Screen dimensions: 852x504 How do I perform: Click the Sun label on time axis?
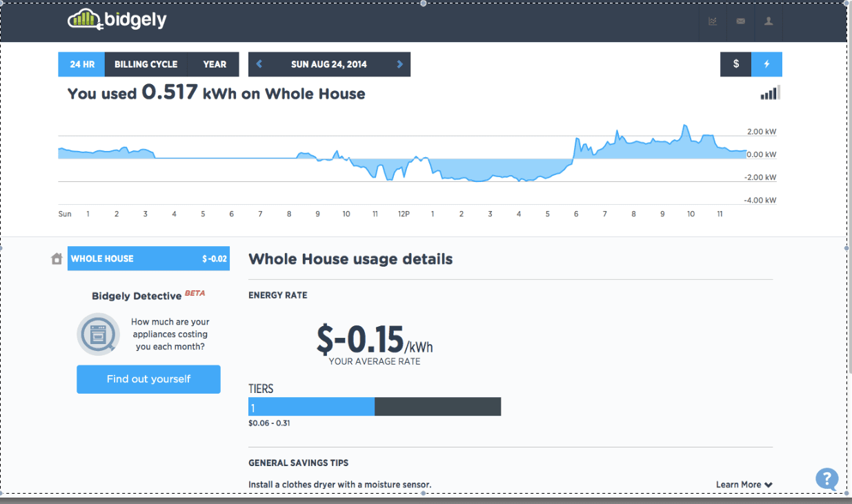click(x=65, y=214)
